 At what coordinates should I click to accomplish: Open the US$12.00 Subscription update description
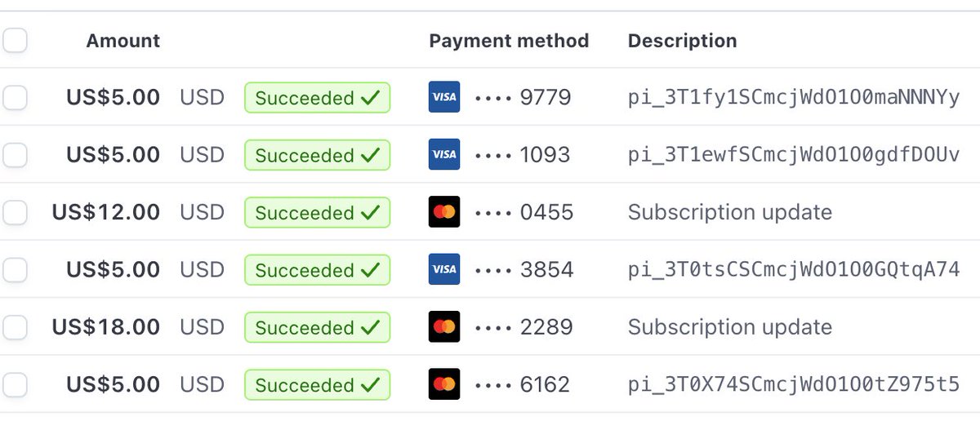(730, 212)
